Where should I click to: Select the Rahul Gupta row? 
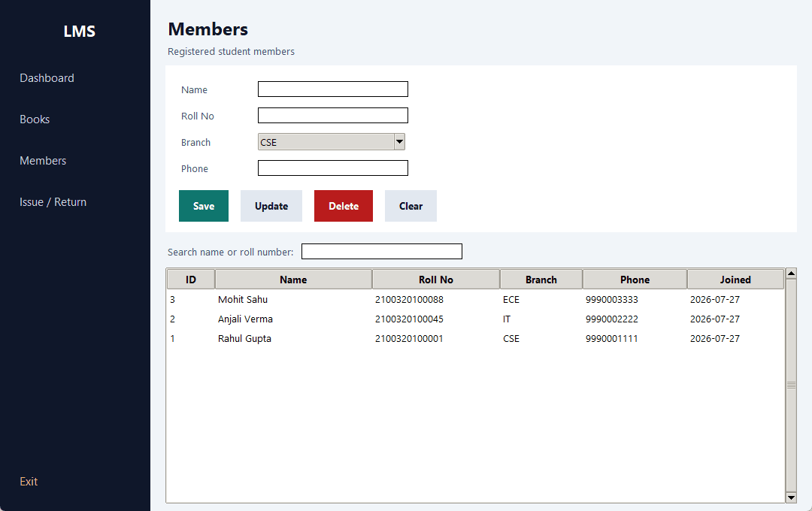click(475, 339)
